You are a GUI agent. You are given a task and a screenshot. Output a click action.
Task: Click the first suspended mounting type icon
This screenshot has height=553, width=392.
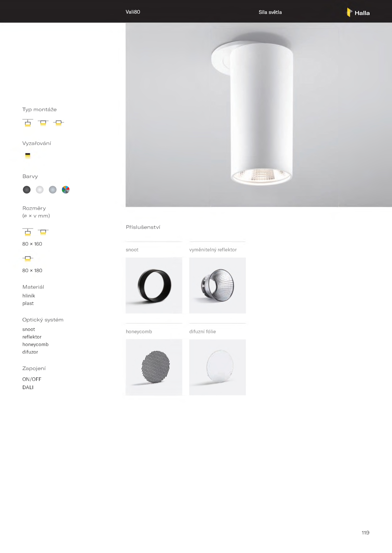(28, 123)
